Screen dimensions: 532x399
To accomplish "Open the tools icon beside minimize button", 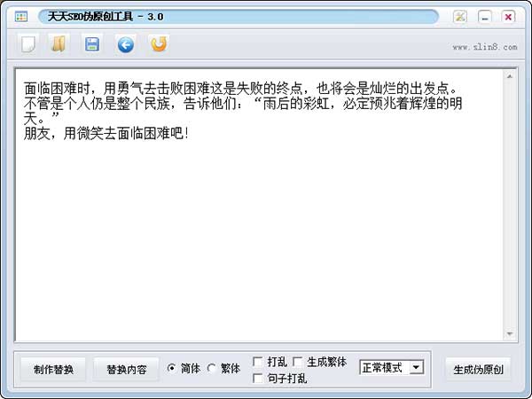I will (460, 16).
